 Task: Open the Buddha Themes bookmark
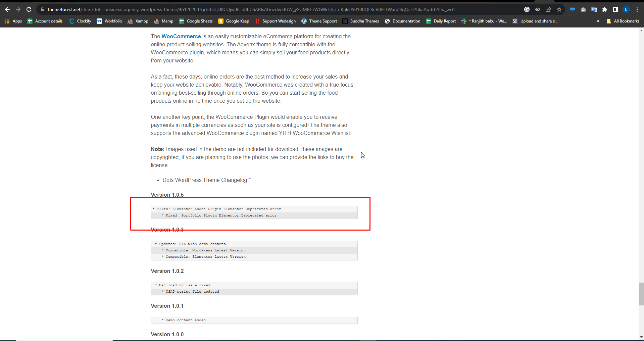pyautogui.click(x=361, y=21)
